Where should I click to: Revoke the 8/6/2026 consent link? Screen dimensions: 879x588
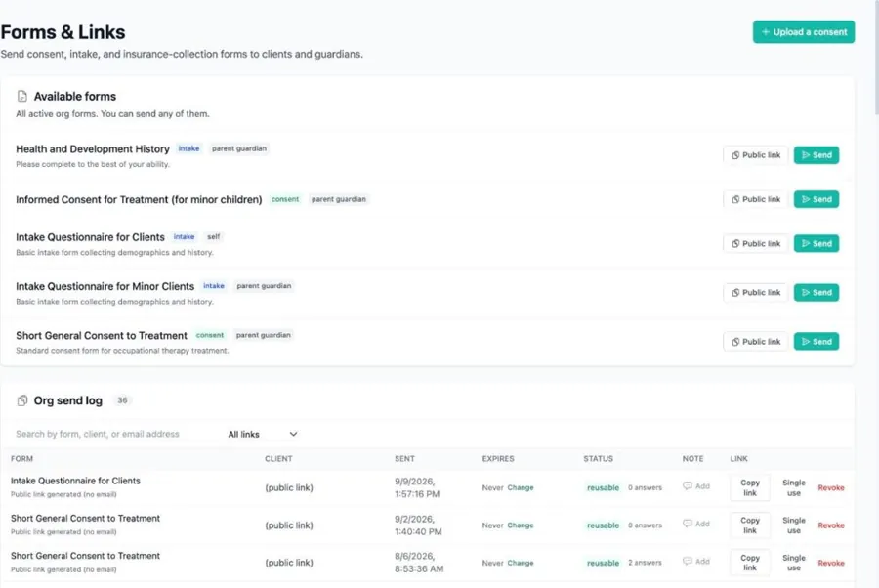[x=831, y=563]
